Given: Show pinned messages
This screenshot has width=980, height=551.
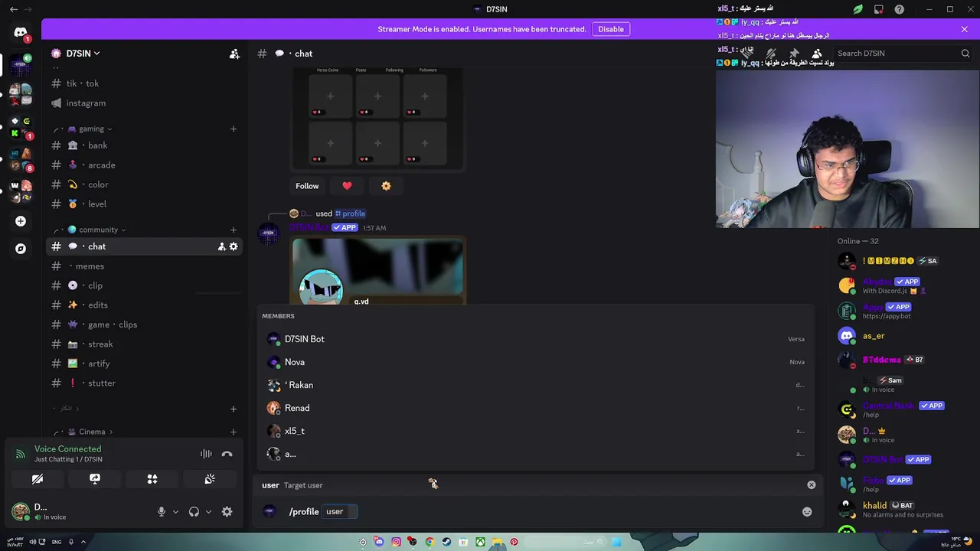Looking at the screenshot, I should click(794, 54).
